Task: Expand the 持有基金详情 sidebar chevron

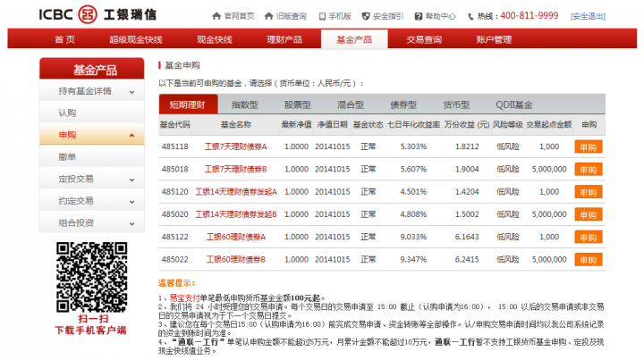Action: coord(131,92)
